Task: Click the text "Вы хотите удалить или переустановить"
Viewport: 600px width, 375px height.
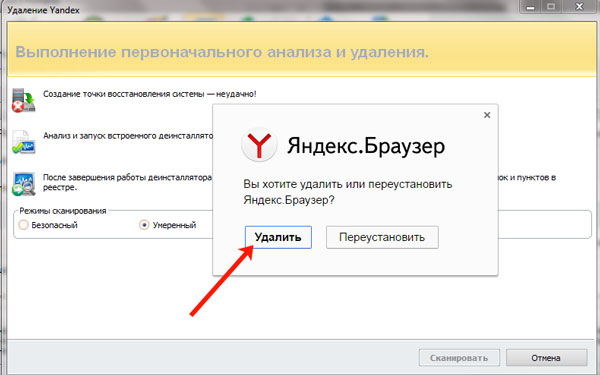Action: (x=348, y=184)
